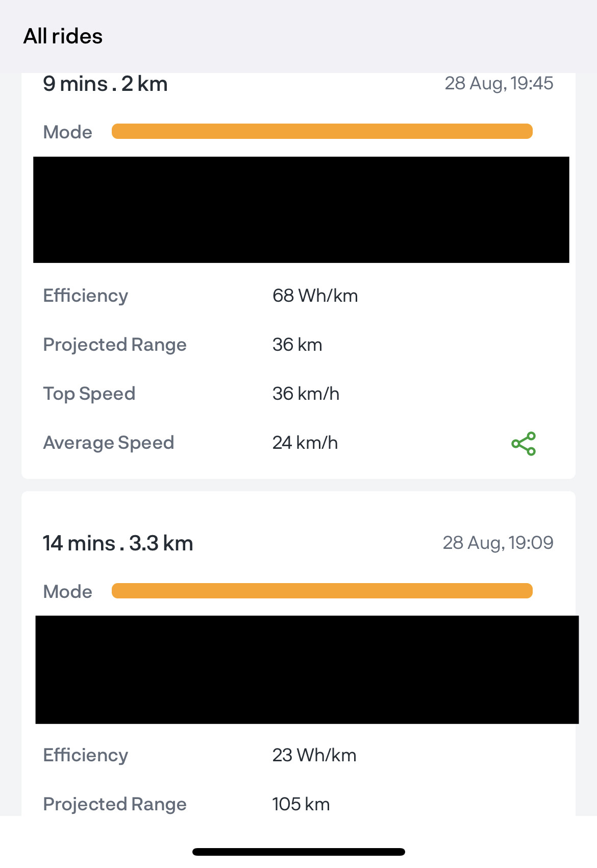The image size is (597, 868).
Task: Open the second ride's blacked-out map
Action: click(x=307, y=670)
